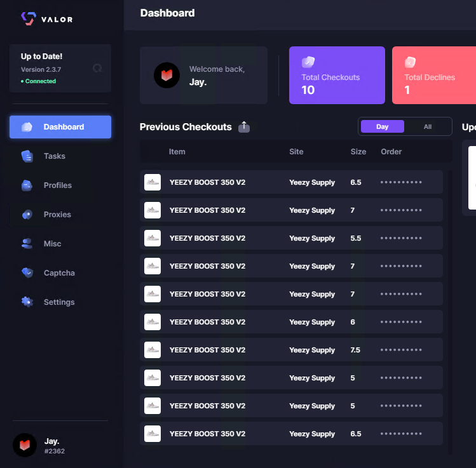Show All previous checkouts

coord(428,126)
